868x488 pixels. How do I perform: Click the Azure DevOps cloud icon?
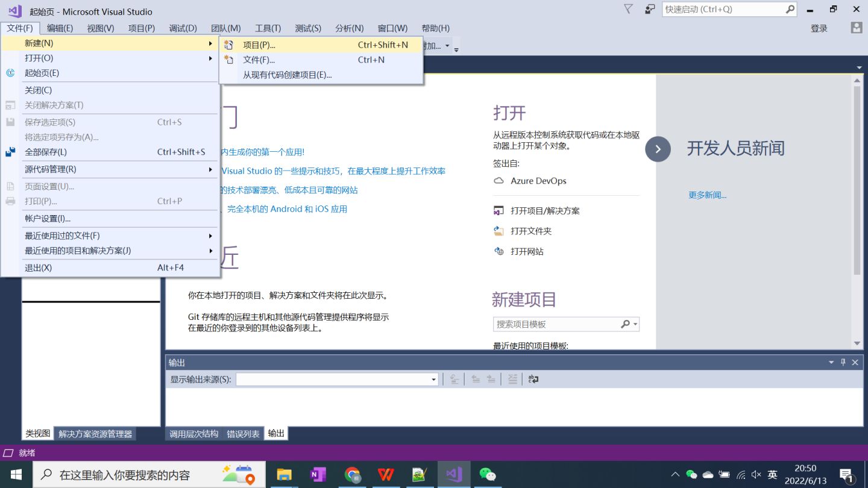point(498,181)
